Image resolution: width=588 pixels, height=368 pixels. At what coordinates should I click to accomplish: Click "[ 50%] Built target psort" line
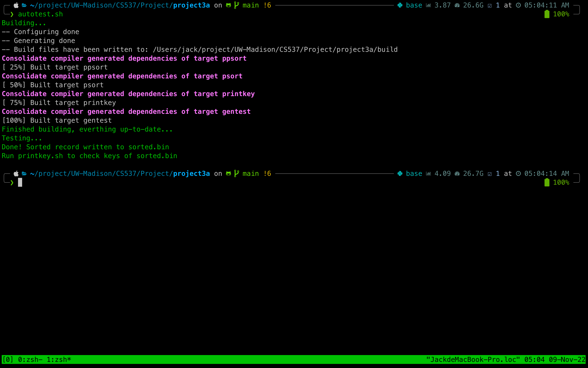pyautogui.click(x=53, y=85)
